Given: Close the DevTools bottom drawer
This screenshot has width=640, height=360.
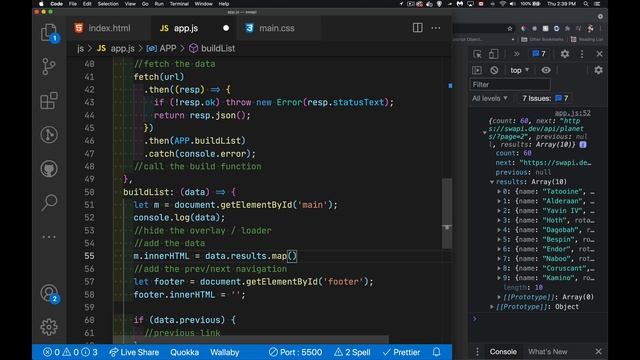Looking at the screenshot, I should (598, 351).
